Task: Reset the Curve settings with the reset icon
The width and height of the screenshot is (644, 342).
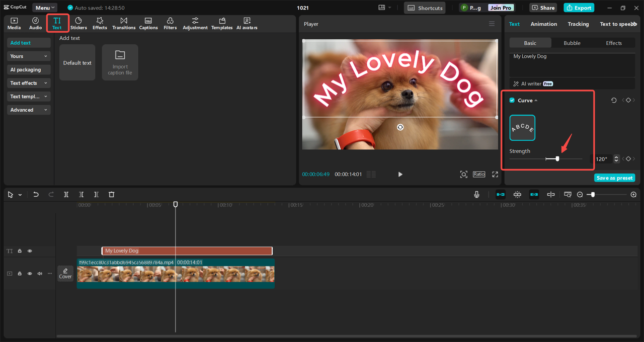Action: [x=614, y=101]
